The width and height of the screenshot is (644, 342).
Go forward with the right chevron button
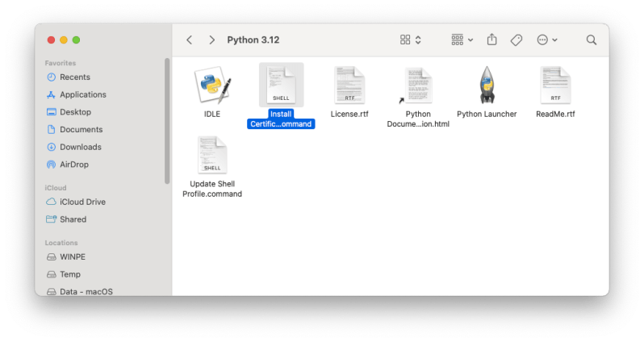212,40
